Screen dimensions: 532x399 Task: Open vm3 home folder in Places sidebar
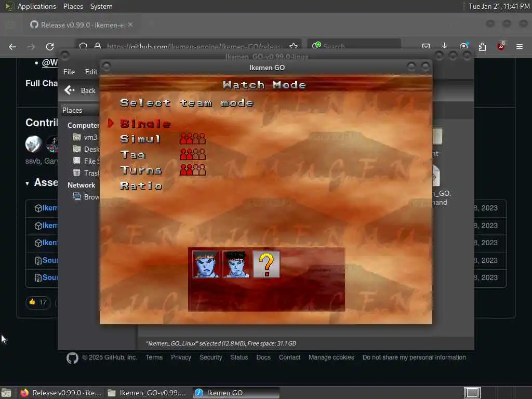point(86,137)
